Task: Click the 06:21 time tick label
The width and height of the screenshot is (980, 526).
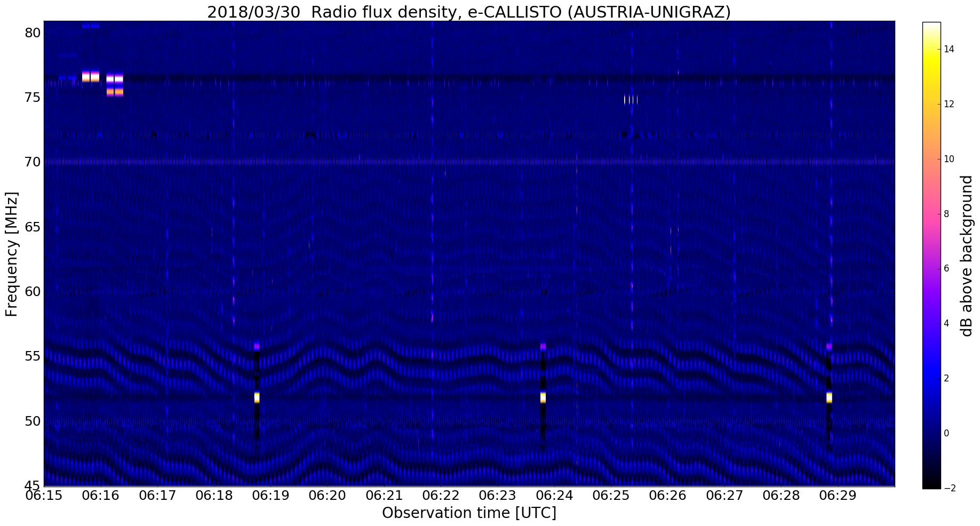Action: click(x=384, y=496)
